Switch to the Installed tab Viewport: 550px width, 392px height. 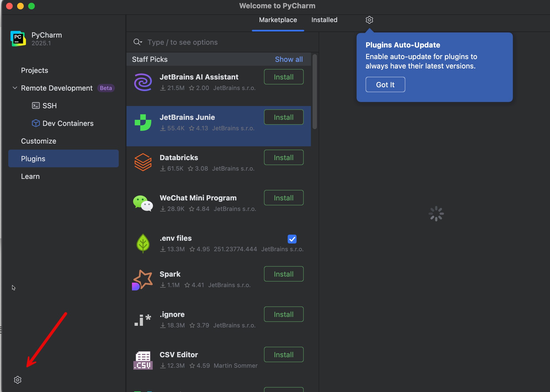(x=324, y=20)
